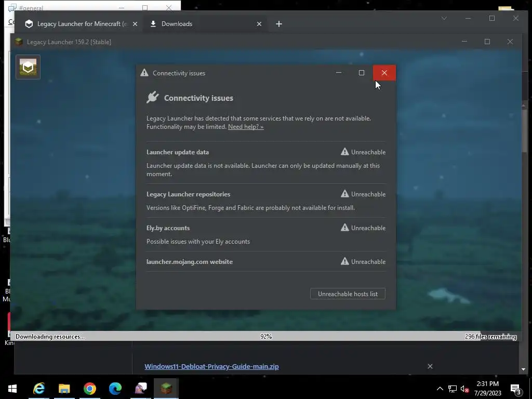Image resolution: width=532 pixels, height=399 pixels.
Task: Select the Minecraft launcher taskbar icon
Action: 166,389
